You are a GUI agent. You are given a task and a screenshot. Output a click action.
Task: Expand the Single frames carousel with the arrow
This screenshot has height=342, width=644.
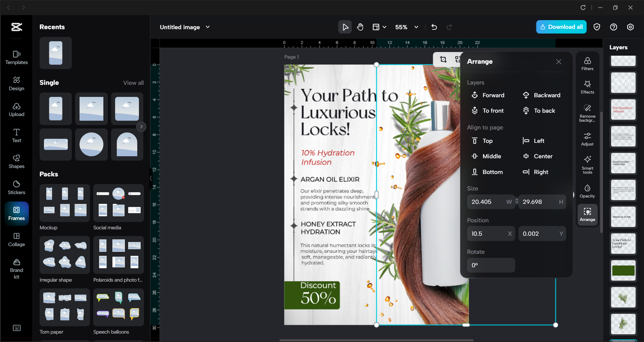pos(141,126)
